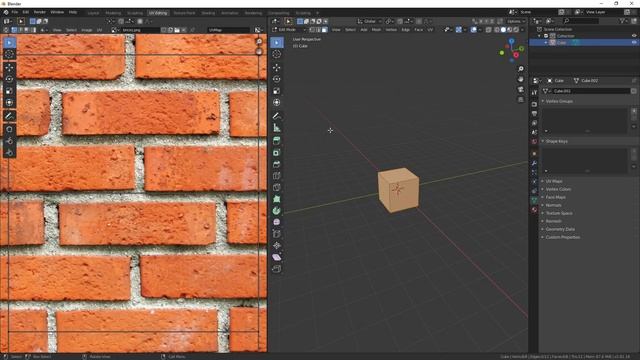640x360 pixels.
Task: Expand the Shape Keys panel
Action: click(556, 141)
